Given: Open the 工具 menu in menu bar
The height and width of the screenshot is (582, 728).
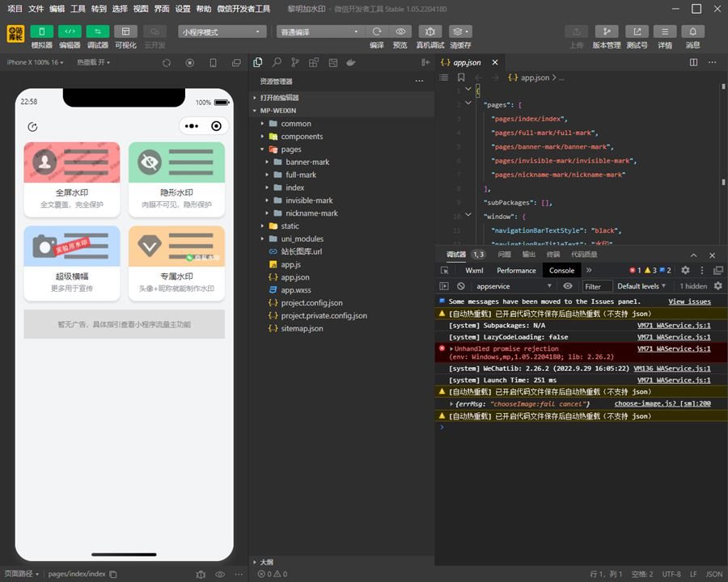Looking at the screenshot, I should 78,9.
